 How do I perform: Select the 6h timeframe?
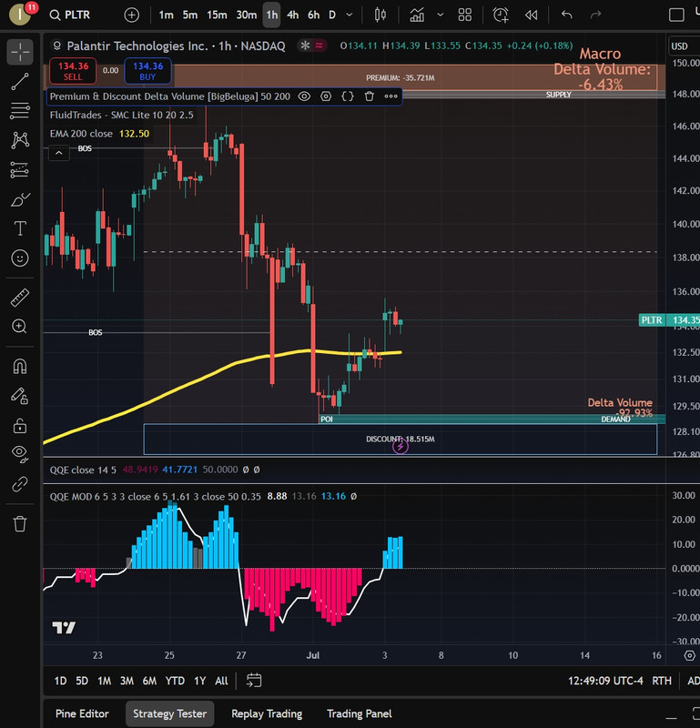click(x=313, y=15)
